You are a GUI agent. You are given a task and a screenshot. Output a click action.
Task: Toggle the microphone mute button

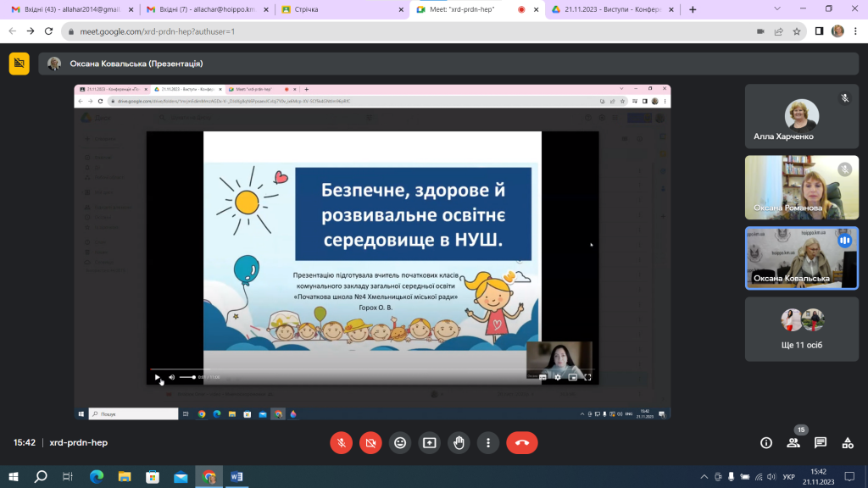point(341,442)
